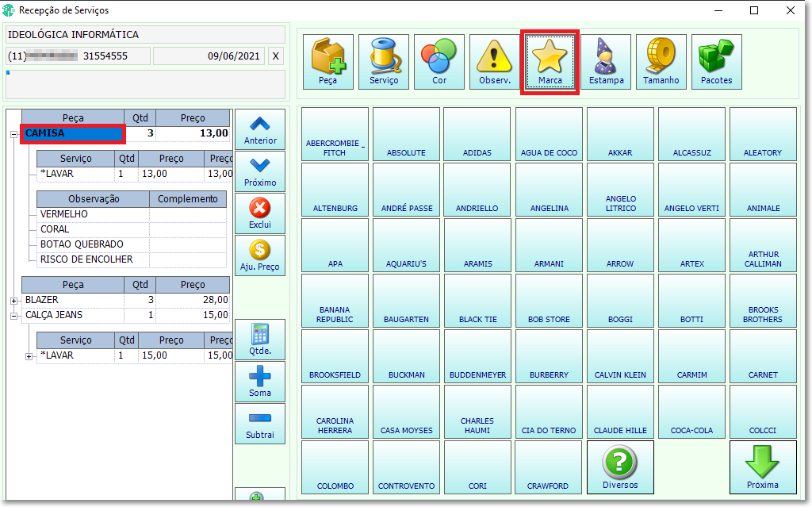This screenshot has width=812, height=507.
Task: Select the COLCCI brand button
Action: (x=763, y=412)
